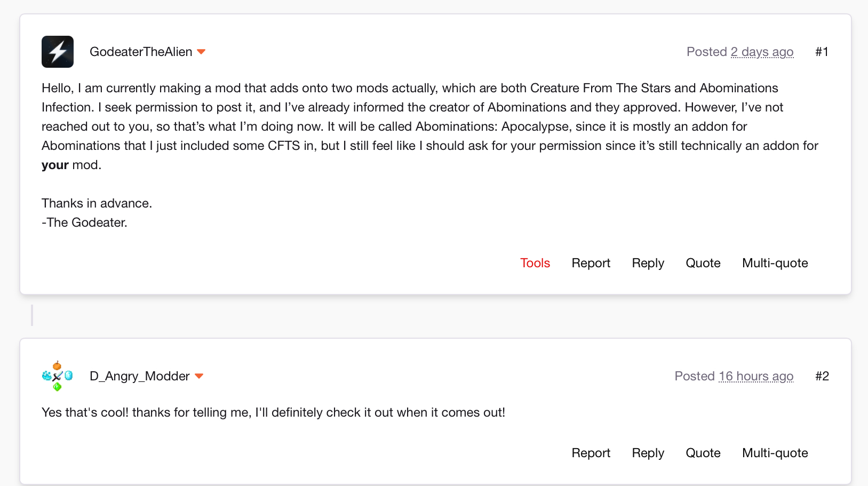The image size is (868, 486).
Task: Click the "2 days ago" timestamp
Action: pyautogui.click(x=762, y=52)
